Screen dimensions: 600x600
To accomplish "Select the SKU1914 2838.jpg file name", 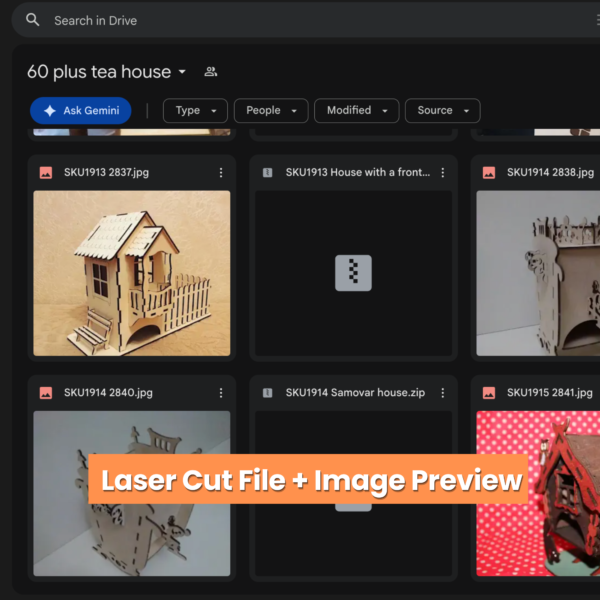I will click(x=550, y=173).
